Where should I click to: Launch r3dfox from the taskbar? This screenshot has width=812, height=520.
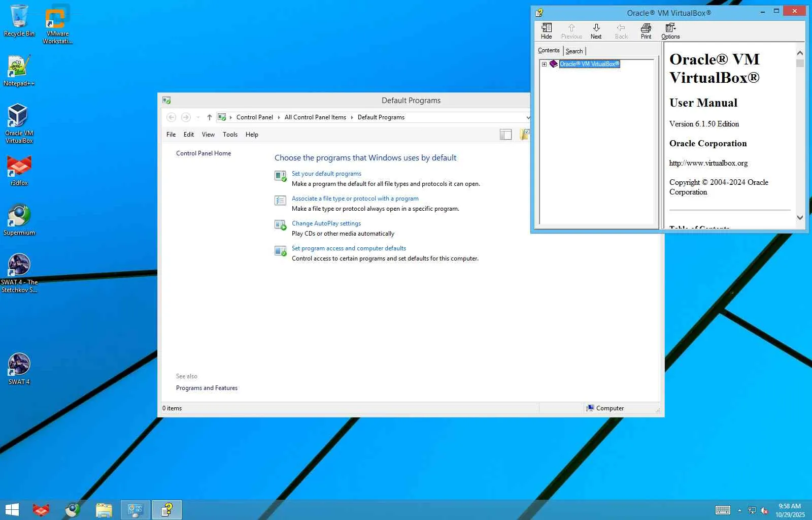41,510
